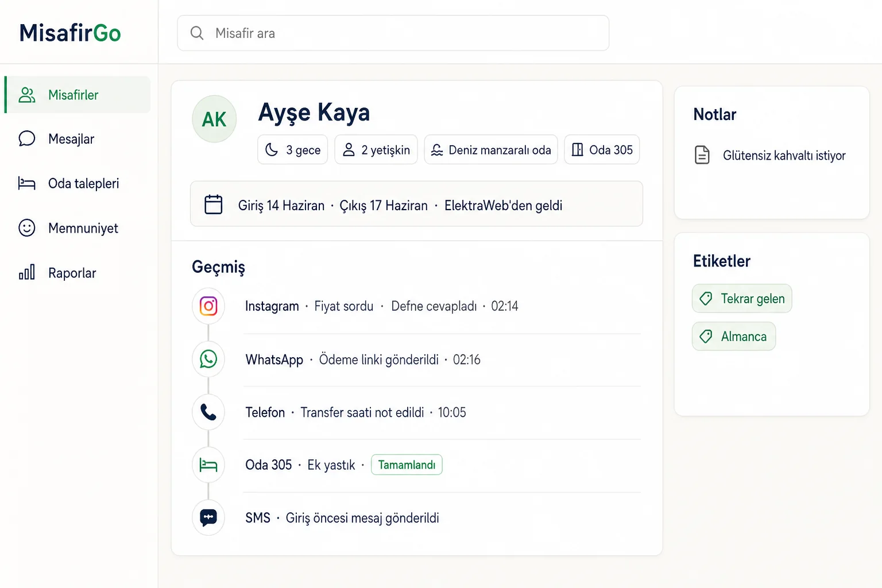Click the moon icon in 3 gece chip
882x588 pixels.
pyautogui.click(x=272, y=150)
